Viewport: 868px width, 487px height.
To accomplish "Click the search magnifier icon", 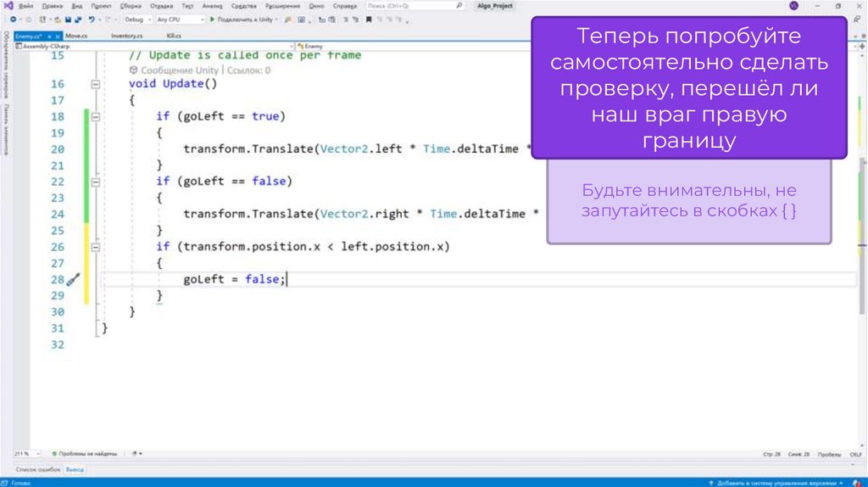I will click(x=459, y=6).
